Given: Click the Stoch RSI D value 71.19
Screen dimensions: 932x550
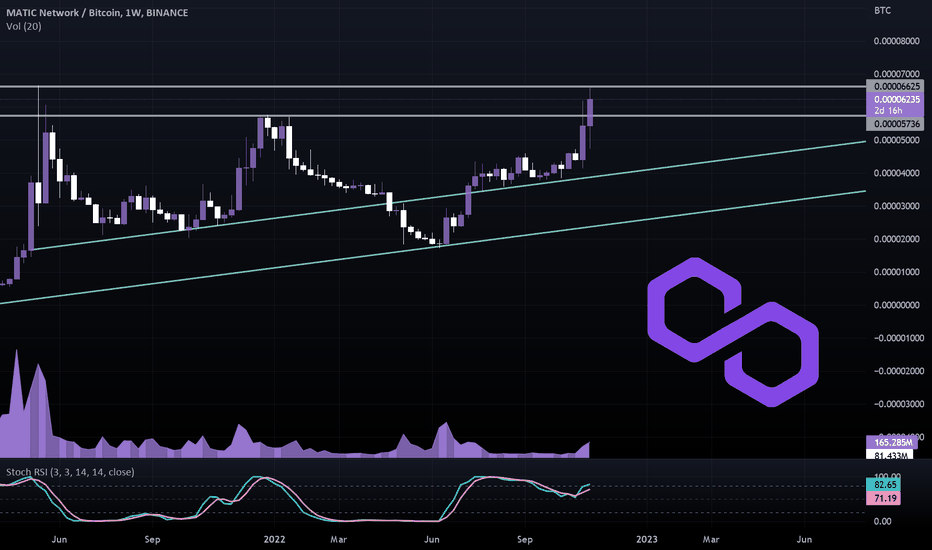Looking at the screenshot, I should (x=883, y=498).
